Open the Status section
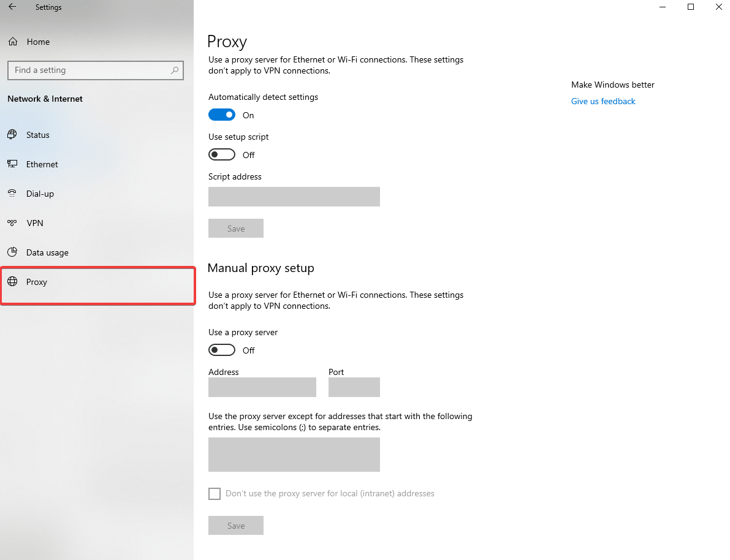The width and height of the screenshot is (730, 560). click(x=97, y=135)
